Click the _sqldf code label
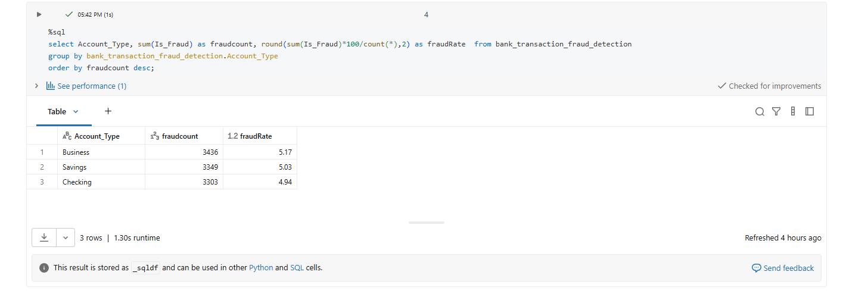The image size is (868, 303). pos(145,268)
